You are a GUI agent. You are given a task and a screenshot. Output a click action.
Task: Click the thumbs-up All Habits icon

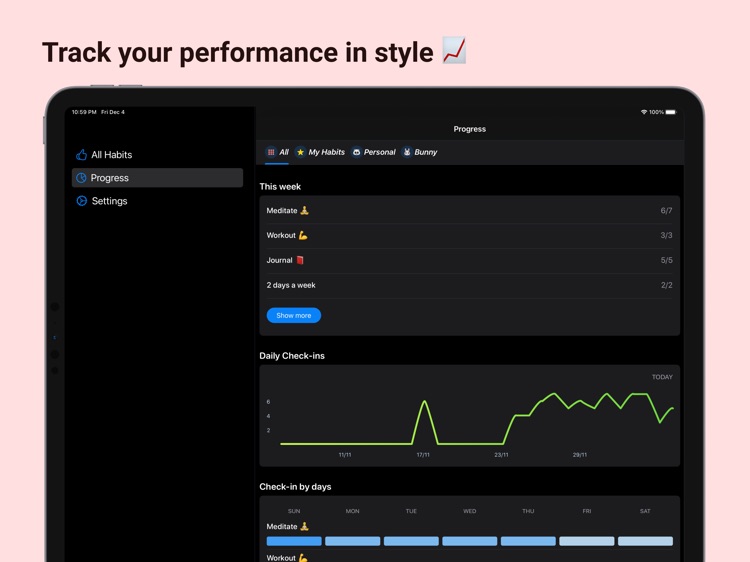(81, 154)
